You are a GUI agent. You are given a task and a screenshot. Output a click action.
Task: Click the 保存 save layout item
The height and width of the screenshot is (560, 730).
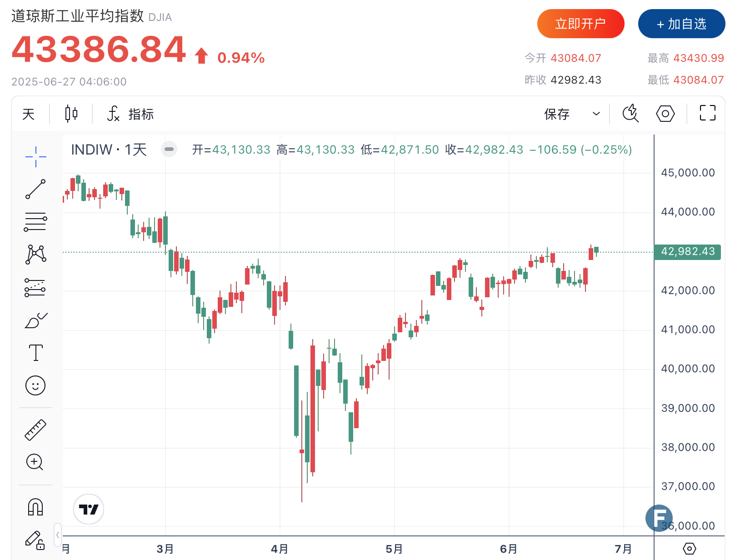pyautogui.click(x=557, y=114)
